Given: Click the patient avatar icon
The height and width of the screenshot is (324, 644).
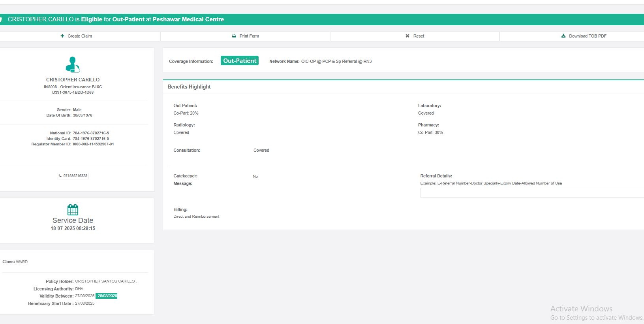Looking at the screenshot, I should [x=73, y=65].
